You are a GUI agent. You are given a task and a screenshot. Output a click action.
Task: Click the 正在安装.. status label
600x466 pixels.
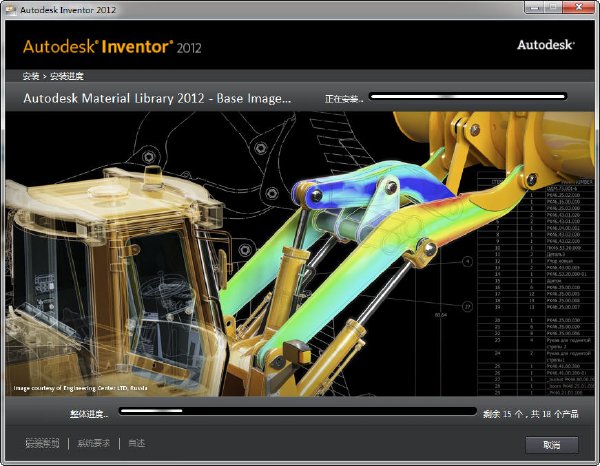click(344, 99)
